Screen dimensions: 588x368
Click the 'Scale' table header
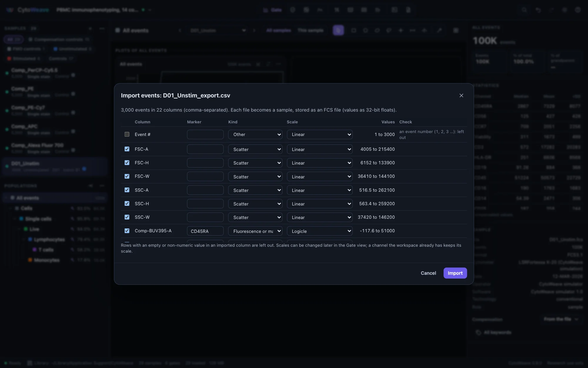pyautogui.click(x=292, y=122)
